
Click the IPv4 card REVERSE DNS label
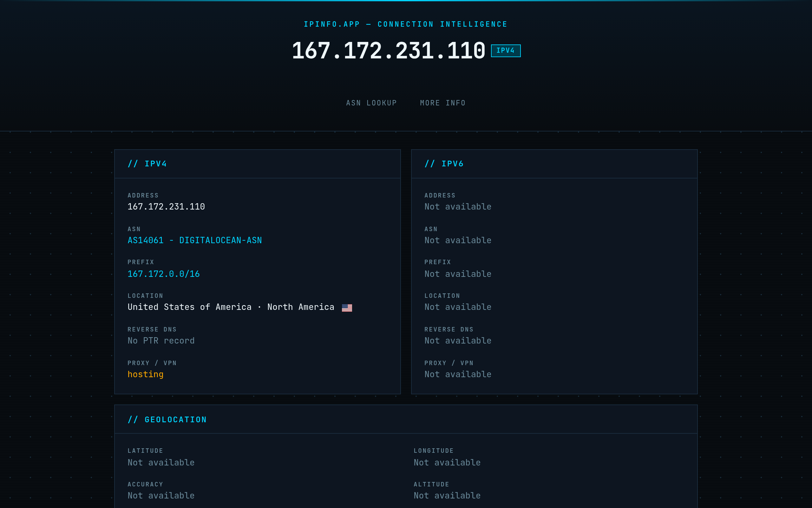pos(152,330)
